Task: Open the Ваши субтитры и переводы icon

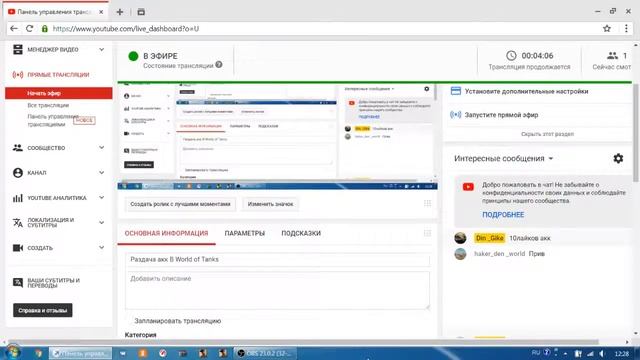Action: pyautogui.click(x=18, y=282)
